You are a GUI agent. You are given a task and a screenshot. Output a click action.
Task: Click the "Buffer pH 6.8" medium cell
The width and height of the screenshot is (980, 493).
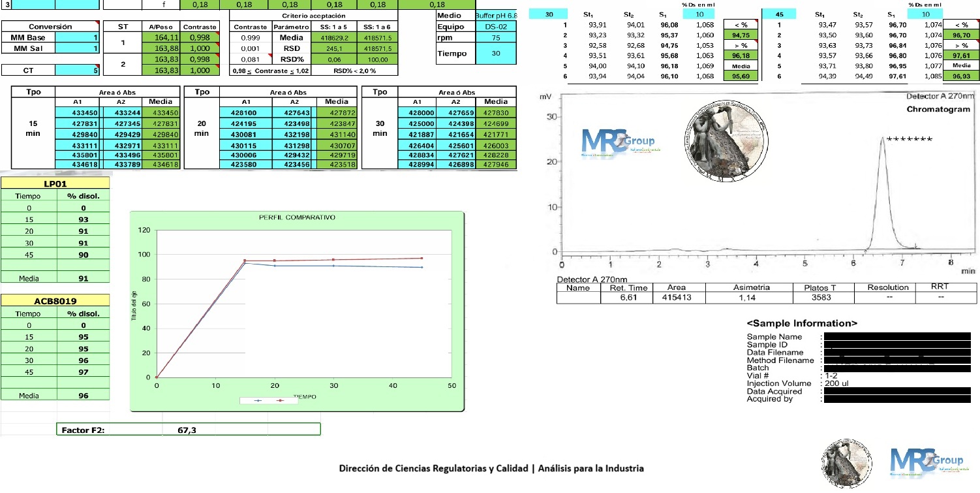click(x=496, y=15)
